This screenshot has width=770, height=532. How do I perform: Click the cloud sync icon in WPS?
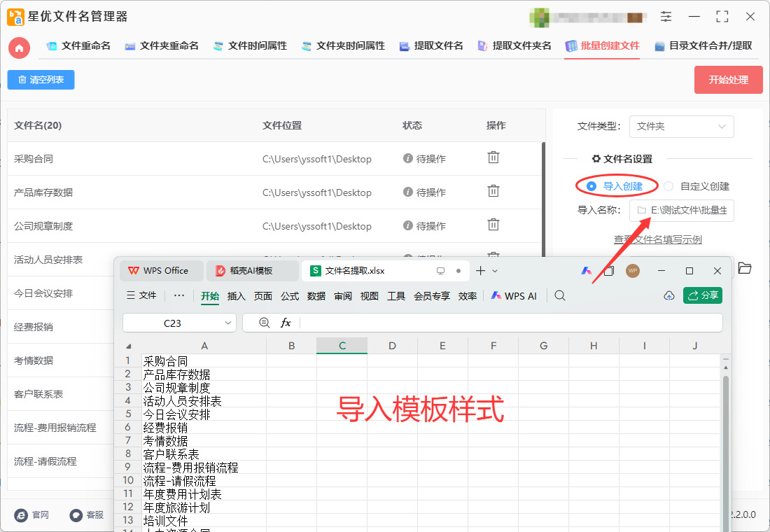[x=668, y=295]
